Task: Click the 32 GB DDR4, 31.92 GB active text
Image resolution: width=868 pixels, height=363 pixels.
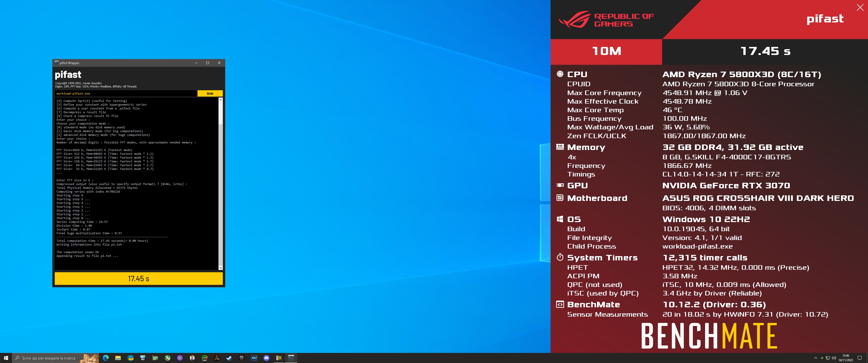Action: tap(733, 147)
